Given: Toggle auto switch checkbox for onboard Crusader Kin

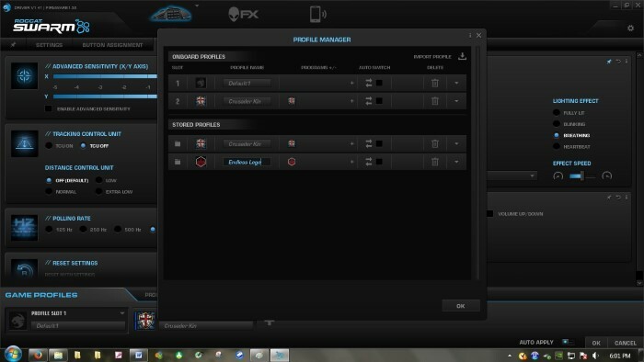Looking at the screenshot, I should [379, 101].
